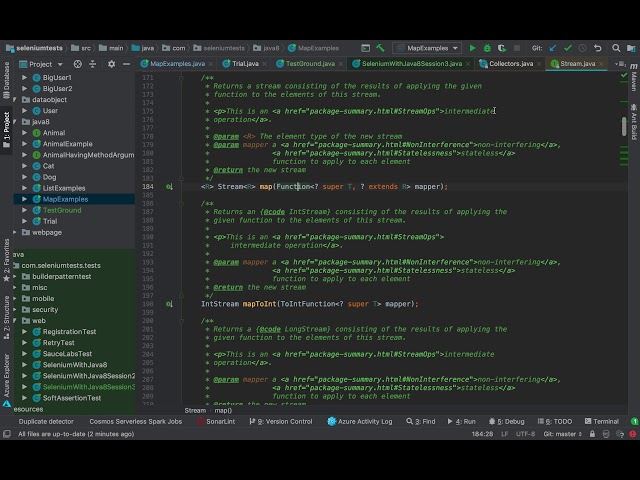Screen dimensions: 640x480
Task: Build project with hammer icon
Action: [380, 48]
